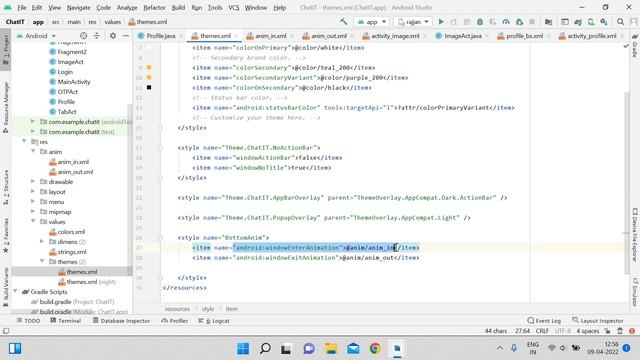
Task: Open the File menu
Action: pos(22,7)
